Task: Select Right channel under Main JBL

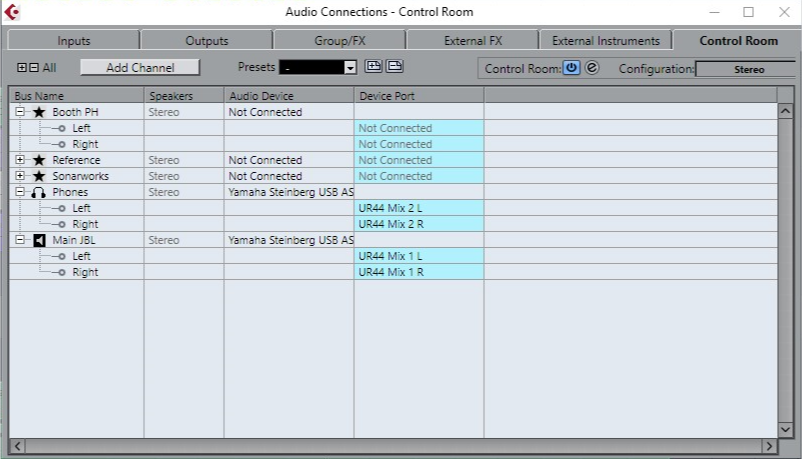Action: (x=85, y=272)
